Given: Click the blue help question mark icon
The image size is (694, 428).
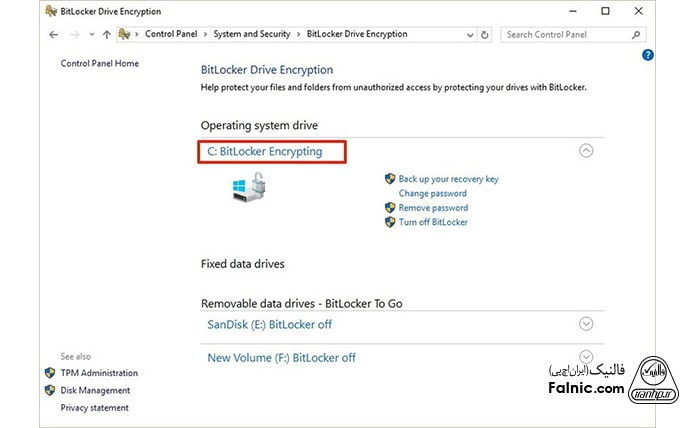Looking at the screenshot, I should pyautogui.click(x=647, y=56).
